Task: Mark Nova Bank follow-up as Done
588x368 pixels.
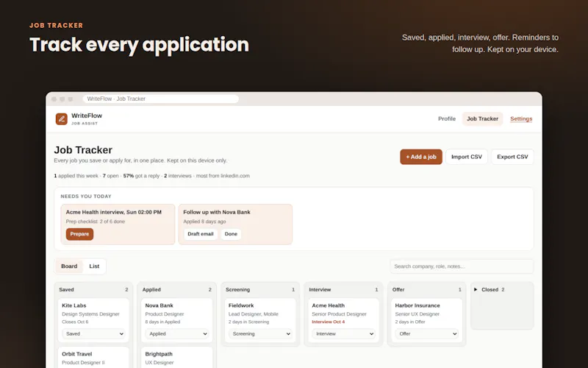Action: [231, 234]
